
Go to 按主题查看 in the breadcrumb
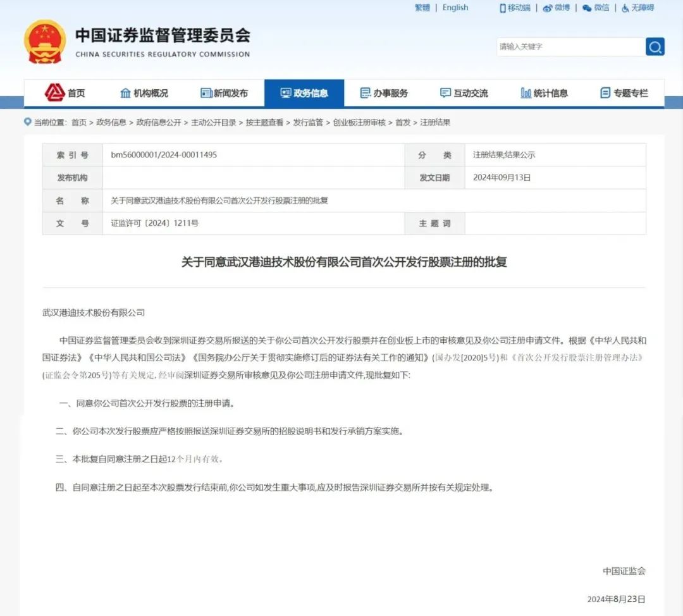(264, 123)
